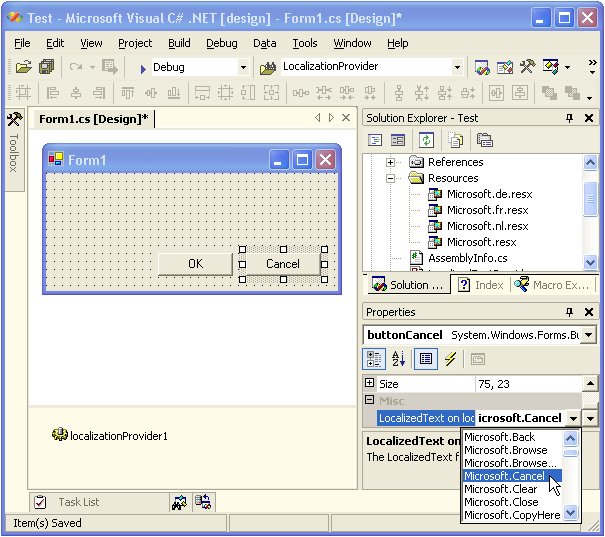Select the OK button on Form1

195,264
